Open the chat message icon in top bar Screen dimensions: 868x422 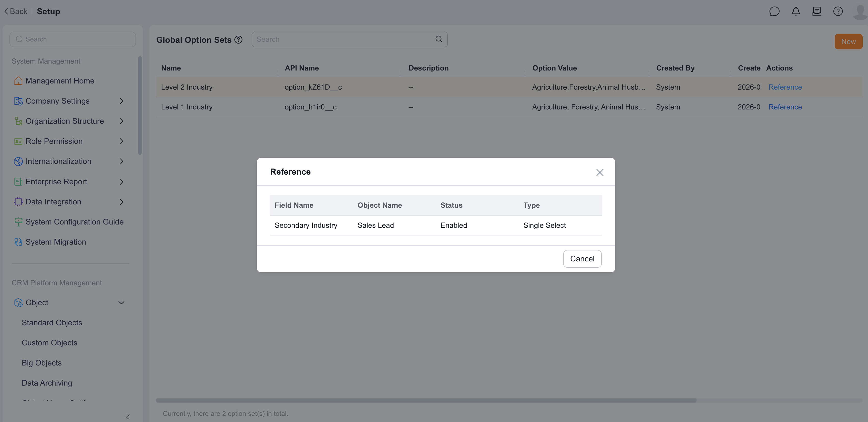774,11
